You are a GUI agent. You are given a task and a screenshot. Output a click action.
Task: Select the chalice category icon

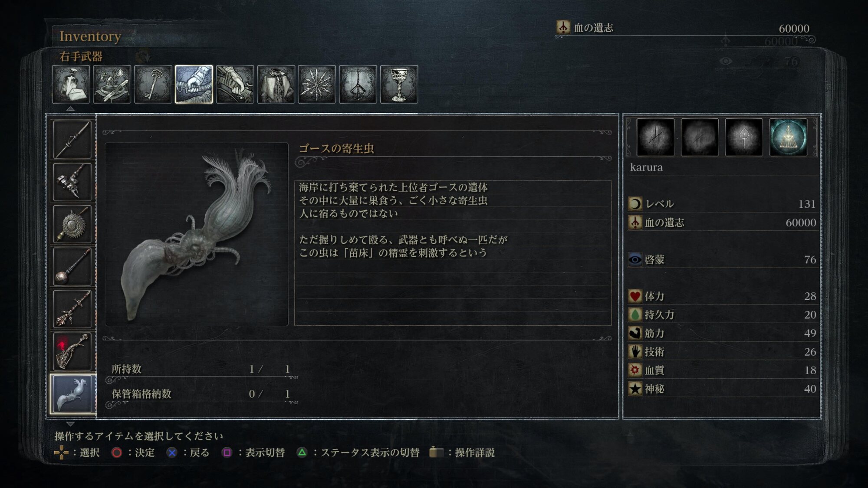(399, 84)
